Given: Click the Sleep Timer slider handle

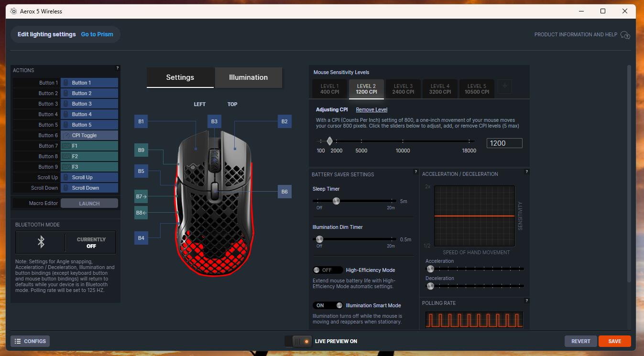Looking at the screenshot, I should (336, 201).
